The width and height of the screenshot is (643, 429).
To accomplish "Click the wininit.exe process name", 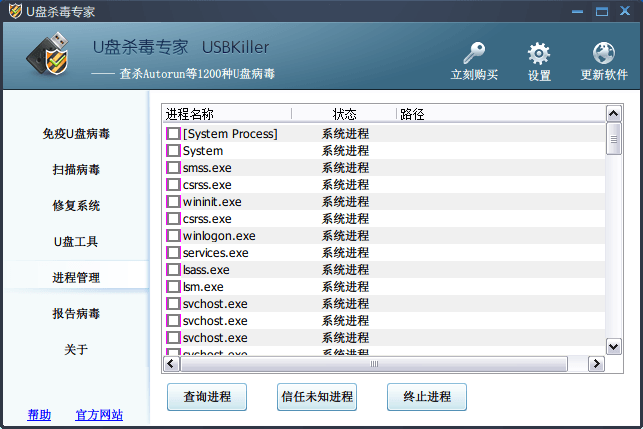I will (212, 202).
